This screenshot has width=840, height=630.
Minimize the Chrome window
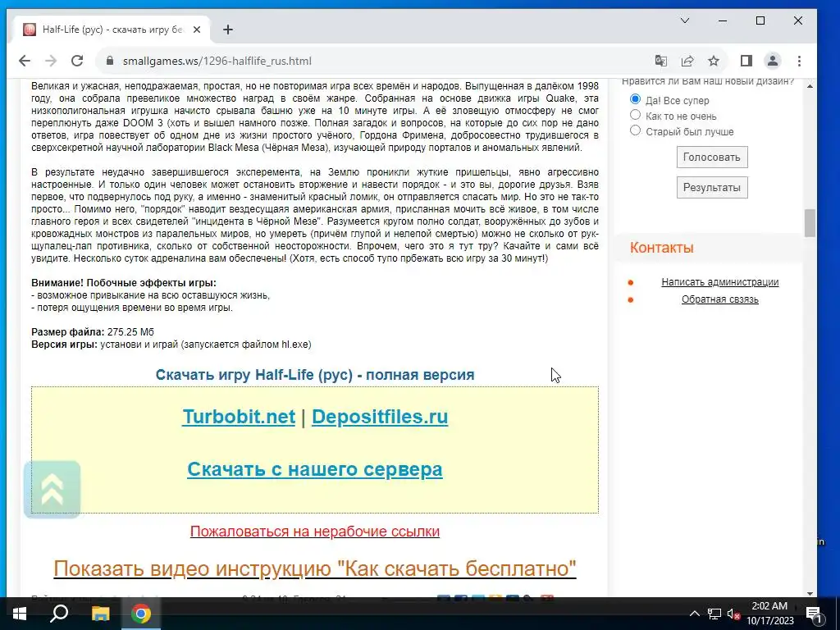point(723,21)
